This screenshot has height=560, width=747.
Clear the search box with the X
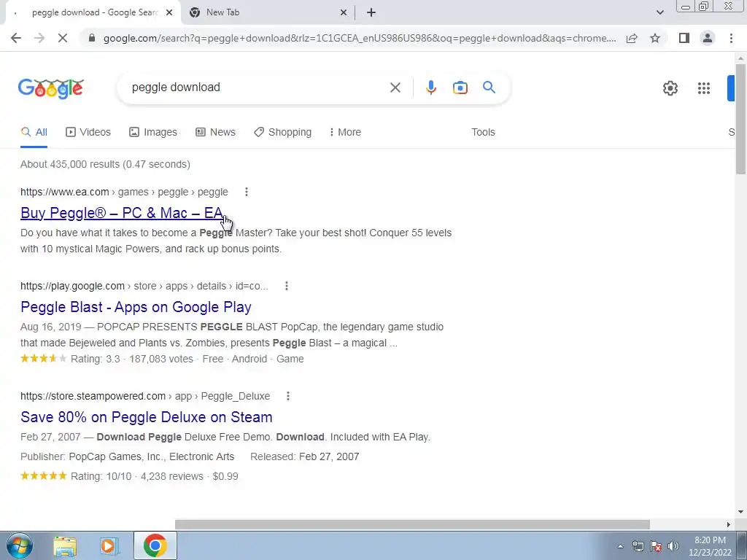(x=395, y=87)
